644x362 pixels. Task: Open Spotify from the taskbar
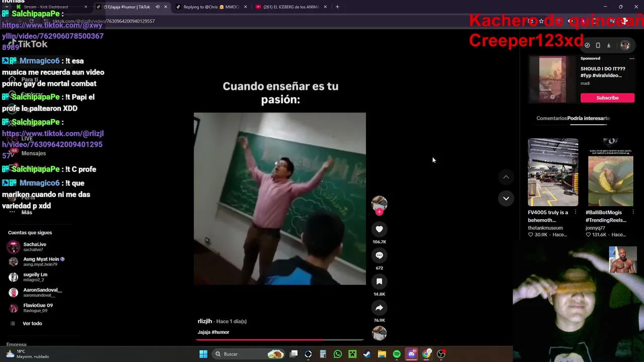pos(396,354)
